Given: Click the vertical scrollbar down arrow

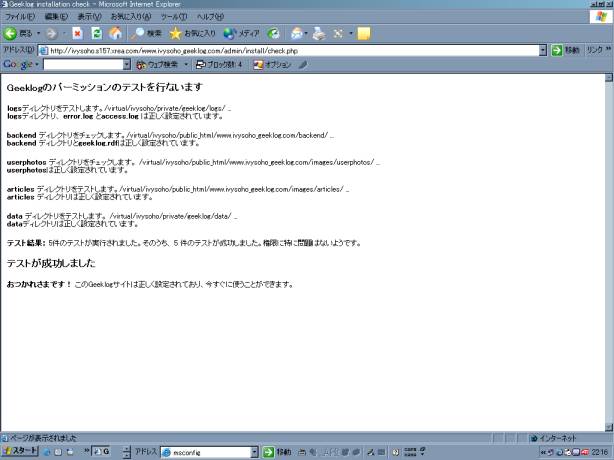Looking at the screenshot, I should [609, 427].
